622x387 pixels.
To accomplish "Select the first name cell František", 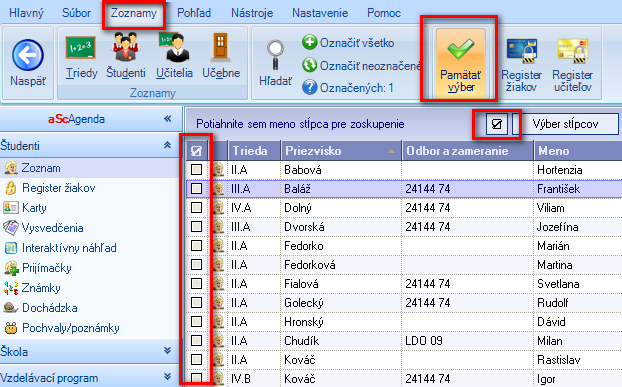I will coord(578,189).
